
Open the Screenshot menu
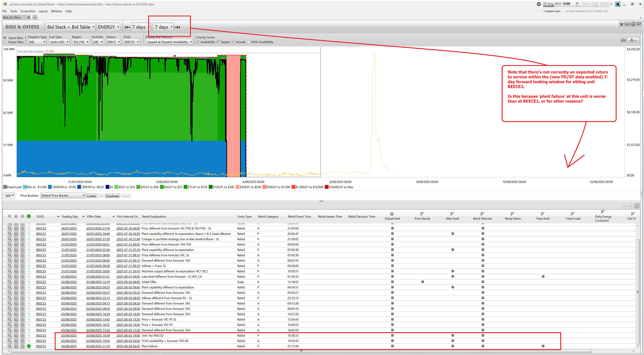pos(28,11)
